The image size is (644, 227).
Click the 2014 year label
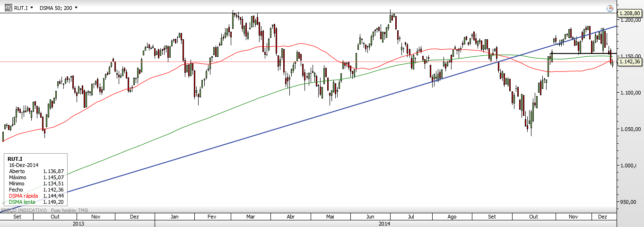pyautogui.click(x=385, y=224)
